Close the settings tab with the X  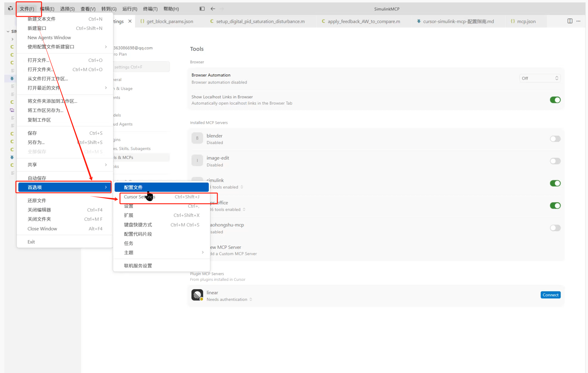[x=130, y=21]
